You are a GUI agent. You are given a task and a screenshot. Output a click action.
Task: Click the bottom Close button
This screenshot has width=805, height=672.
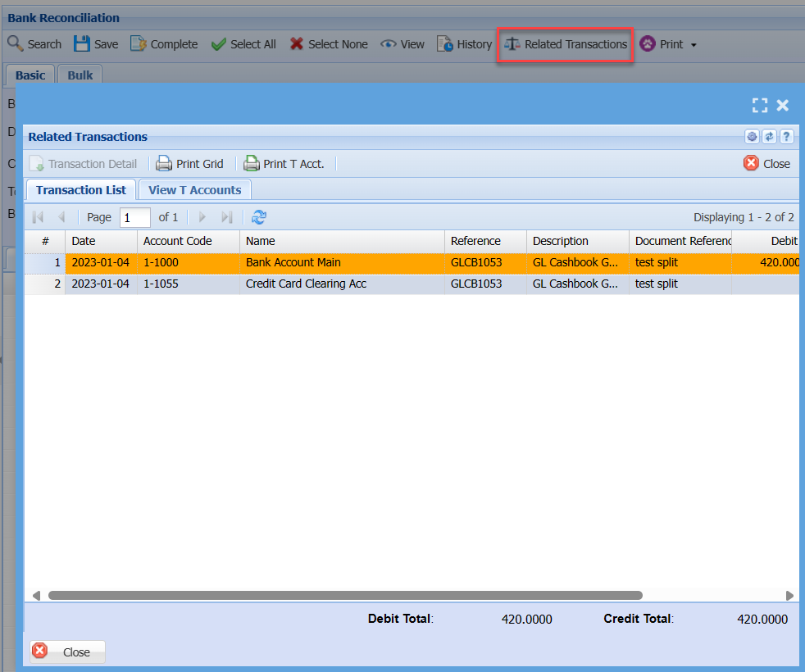(68, 652)
